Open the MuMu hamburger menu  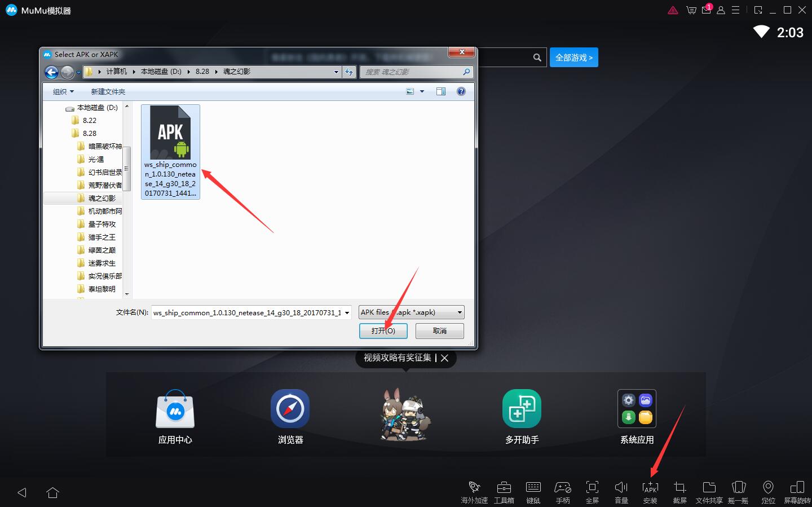(x=736, y=10)
